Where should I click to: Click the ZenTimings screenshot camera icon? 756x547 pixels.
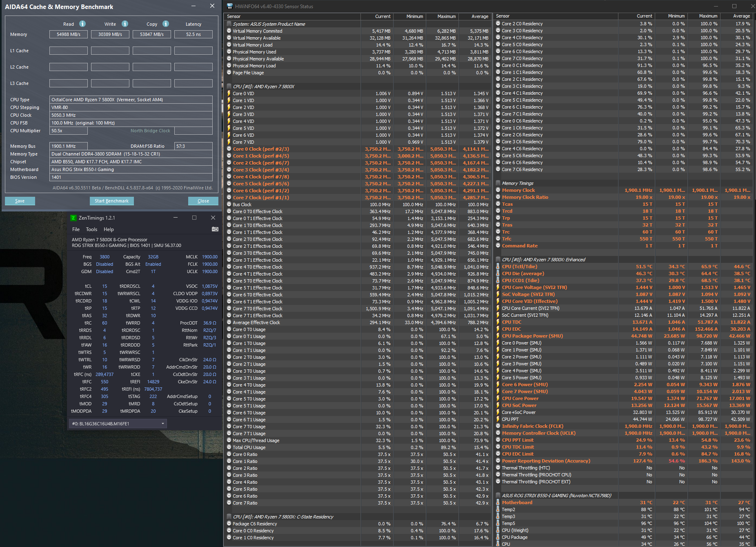click(x=215, y=229)
